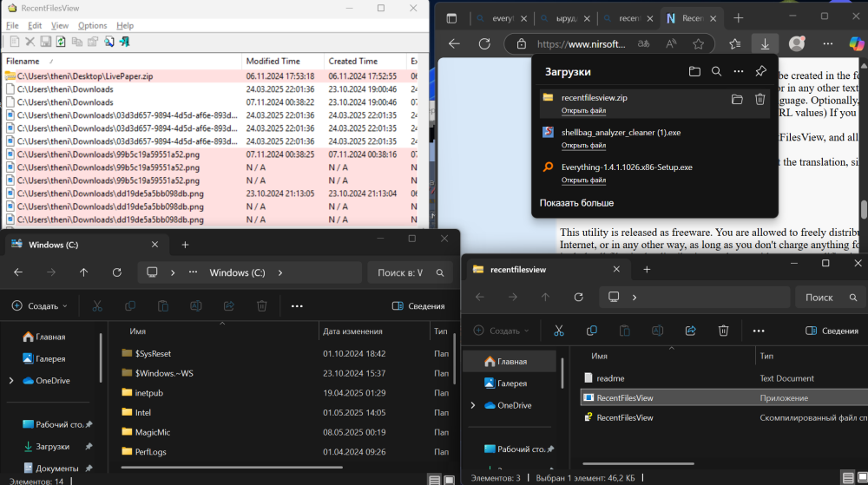Click the Edge page vertical scrollbar
The height and width of the screenshot is (485, 868).
(x=865, y=210)
